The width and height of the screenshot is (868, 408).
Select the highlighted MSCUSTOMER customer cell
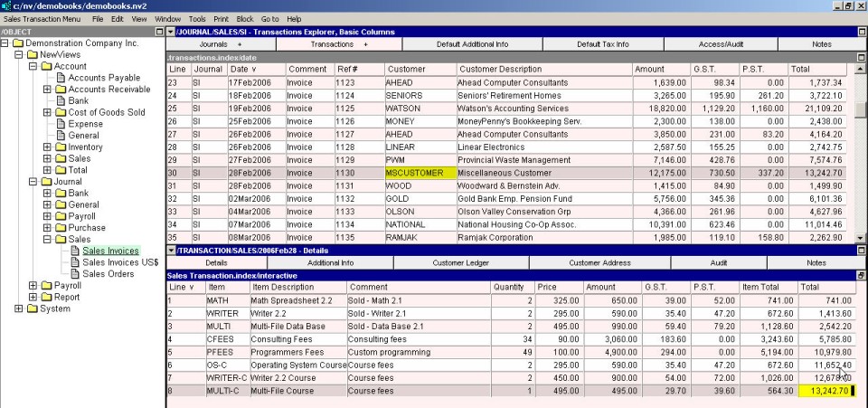[414, 173]
